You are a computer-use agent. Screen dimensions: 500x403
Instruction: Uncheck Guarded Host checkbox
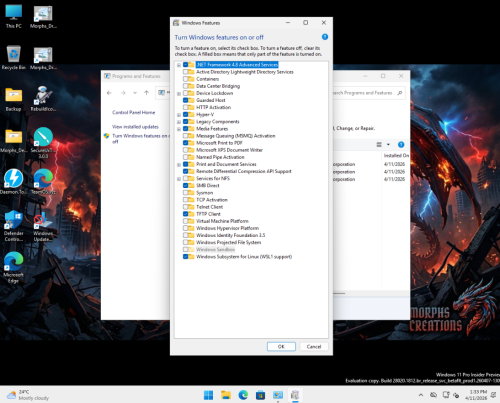click(x=186, y=100)
